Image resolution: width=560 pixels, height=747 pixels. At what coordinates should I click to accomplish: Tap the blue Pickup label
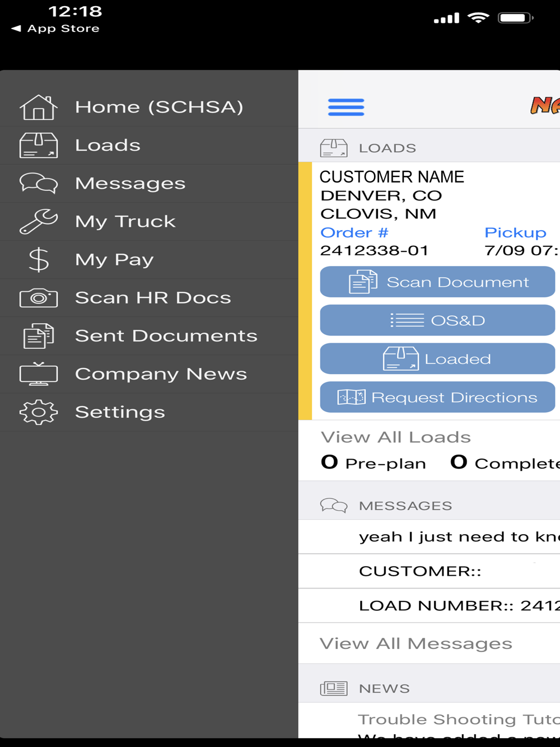tap(515, 232)
